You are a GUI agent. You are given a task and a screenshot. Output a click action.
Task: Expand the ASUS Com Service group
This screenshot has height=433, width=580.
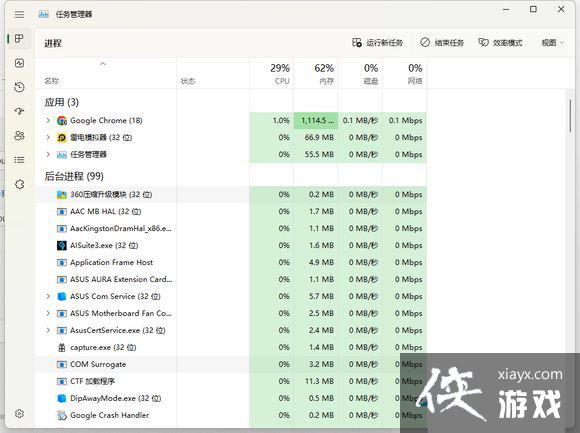[48, 296]
